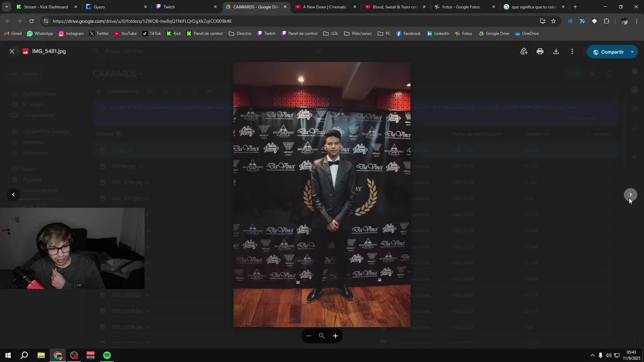644x362 pixels.
Task: Click the install app icon in address bar
Action: [542, 21]
